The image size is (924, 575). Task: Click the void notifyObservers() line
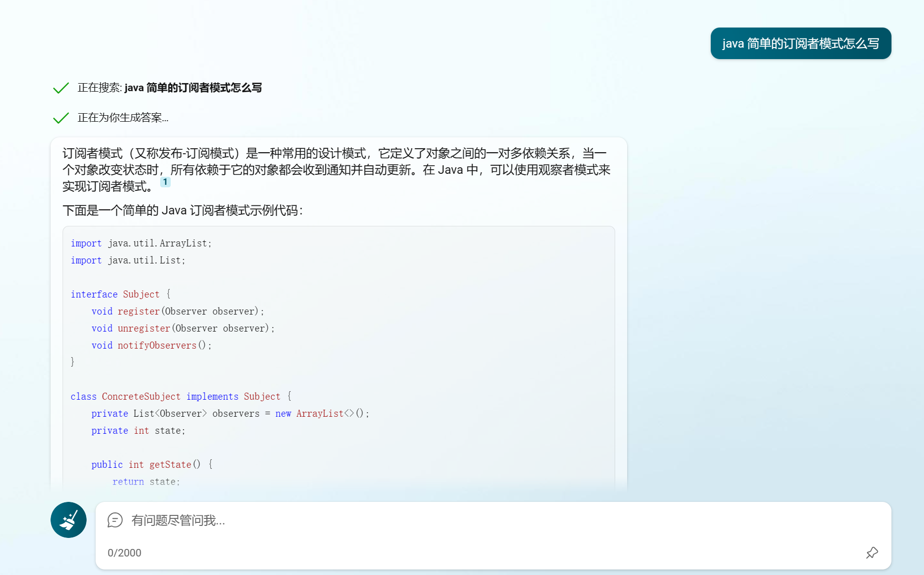152,346
